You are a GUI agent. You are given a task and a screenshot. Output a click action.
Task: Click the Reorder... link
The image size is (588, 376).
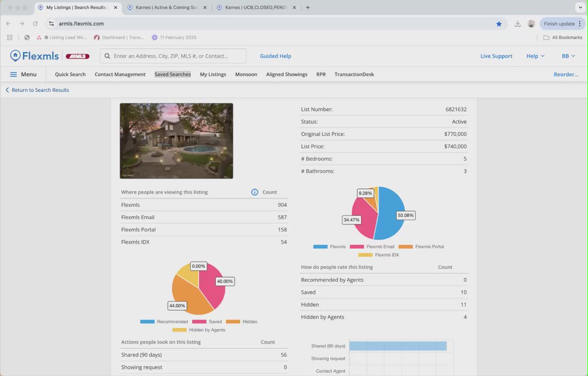pos(566,74)
